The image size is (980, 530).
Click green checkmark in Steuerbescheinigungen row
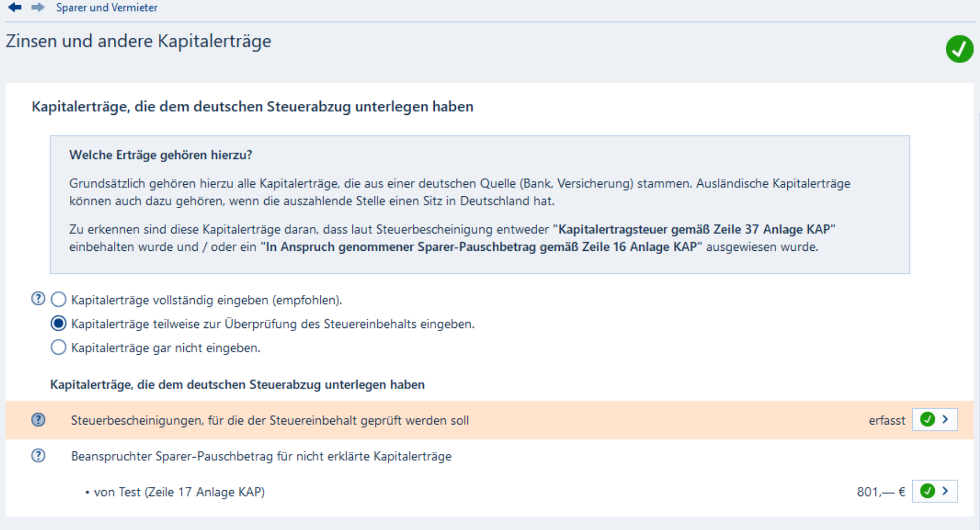point(927,420)
